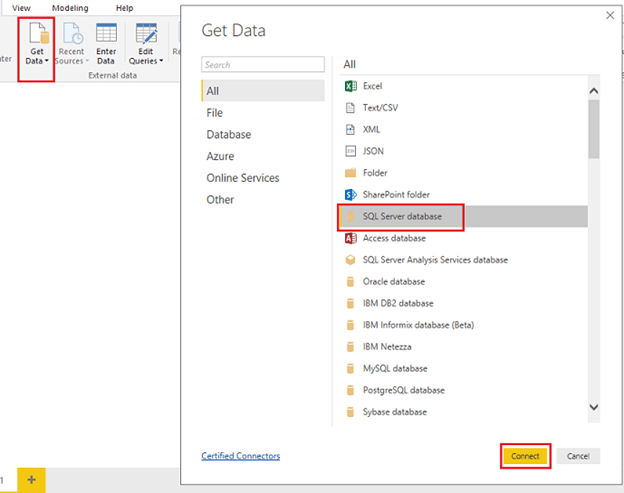Image resolution: width=624 pixels, height=493 pixels.
Task: Open the Get Data ribbon button
Action: [x=37, y=44]
